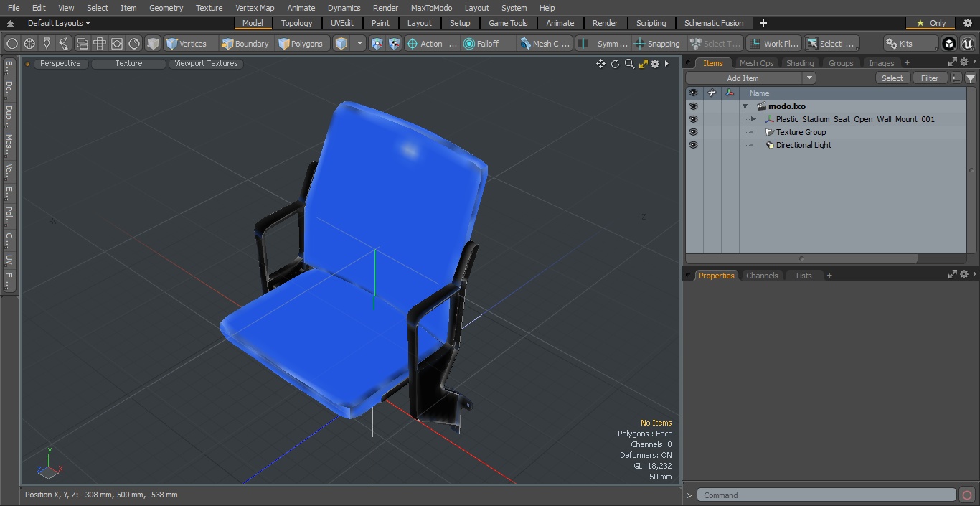
Task: Expand the Items panel with arrows icon
Action: coord(953,62)
